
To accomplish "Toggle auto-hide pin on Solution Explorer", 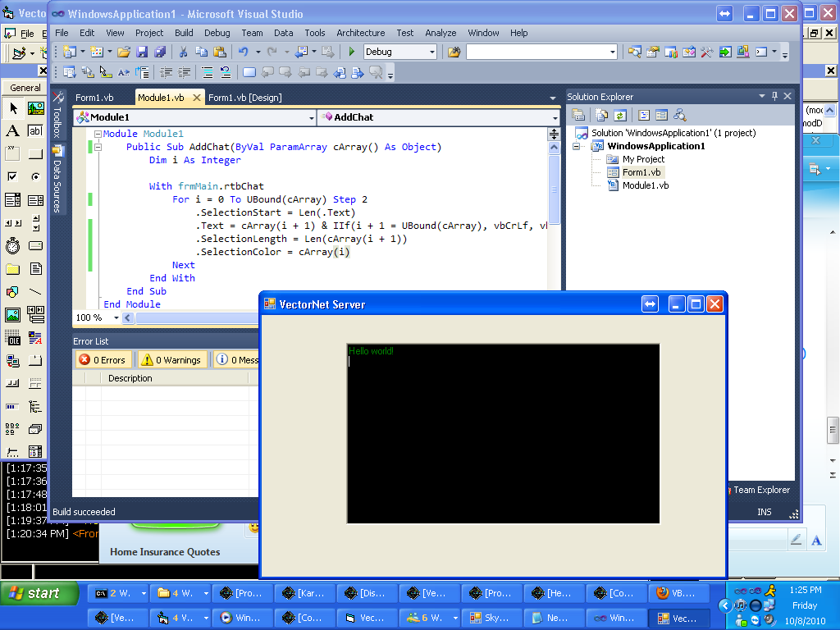I will 774,97.
